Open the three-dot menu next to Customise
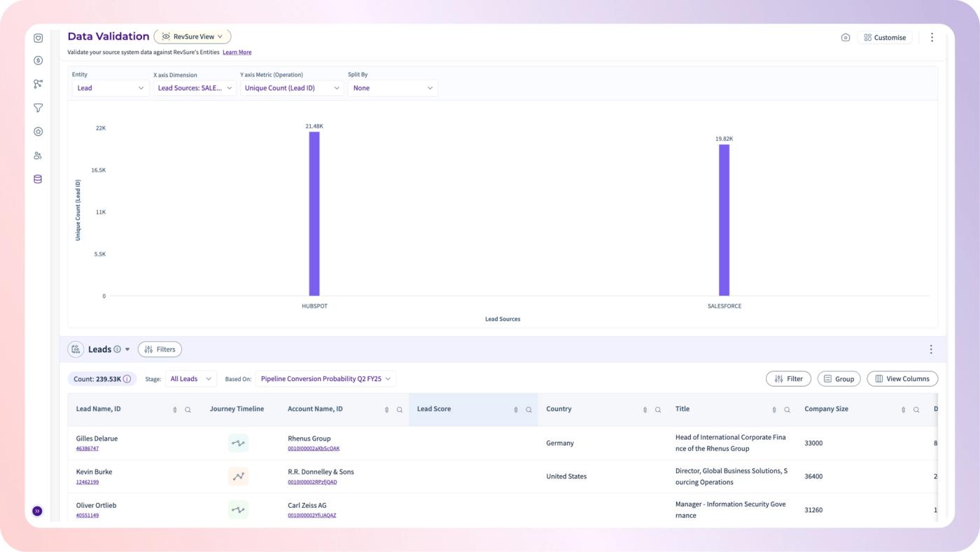This screenshot has height=552, width=980. pos(932,38)
